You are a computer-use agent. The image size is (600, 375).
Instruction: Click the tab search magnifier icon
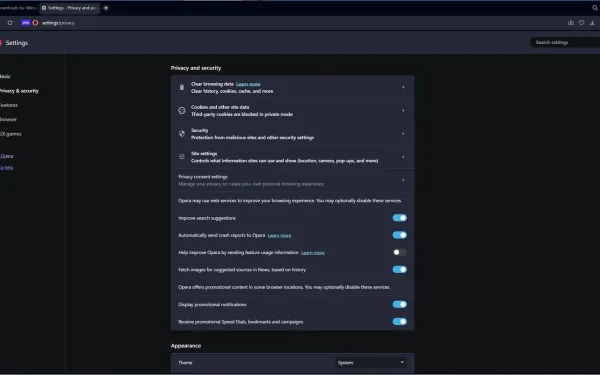(x=595, y=8)
